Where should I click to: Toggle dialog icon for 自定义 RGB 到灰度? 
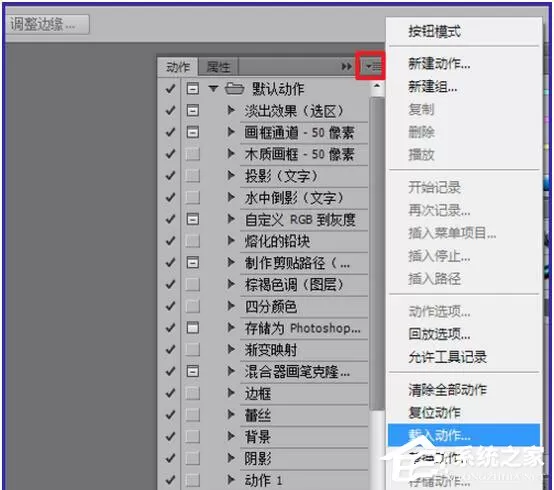point(193,219)
